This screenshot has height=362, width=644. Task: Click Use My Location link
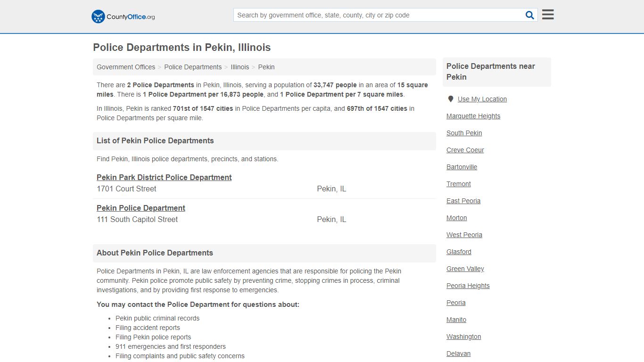[x=482, y=99]
